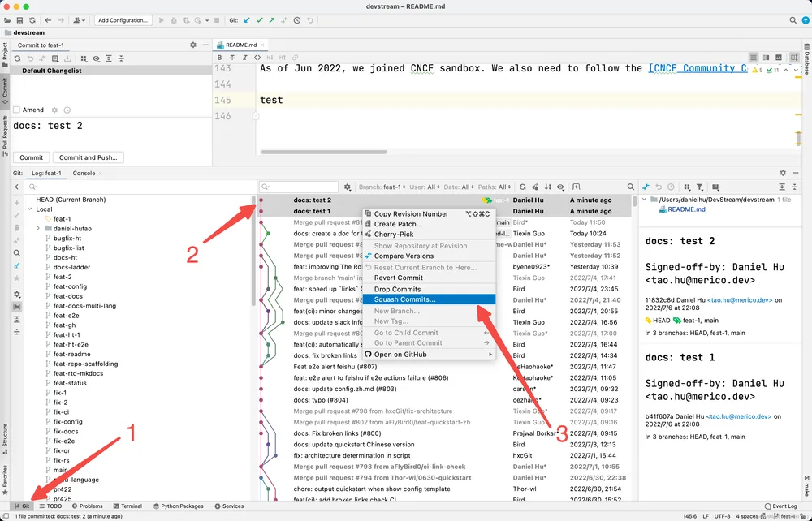This screenshot has width=812, height=521.
Task: Open the user profile dropdown in main toolbar
Action: 80,20
